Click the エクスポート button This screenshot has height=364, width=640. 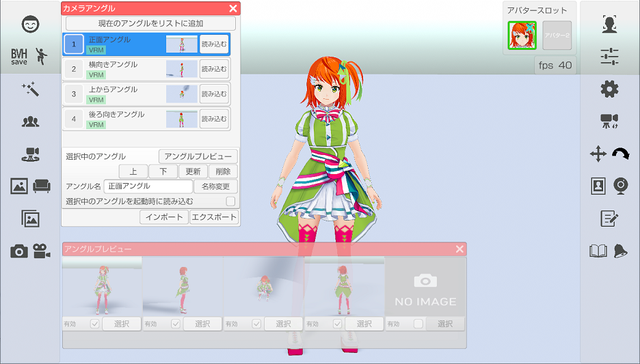coord(214,217)
